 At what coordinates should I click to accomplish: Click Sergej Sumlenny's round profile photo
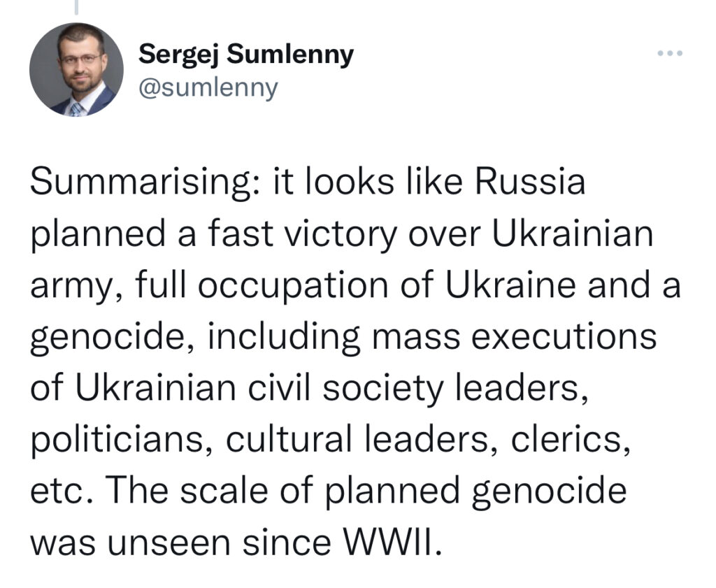coord(76,69)
